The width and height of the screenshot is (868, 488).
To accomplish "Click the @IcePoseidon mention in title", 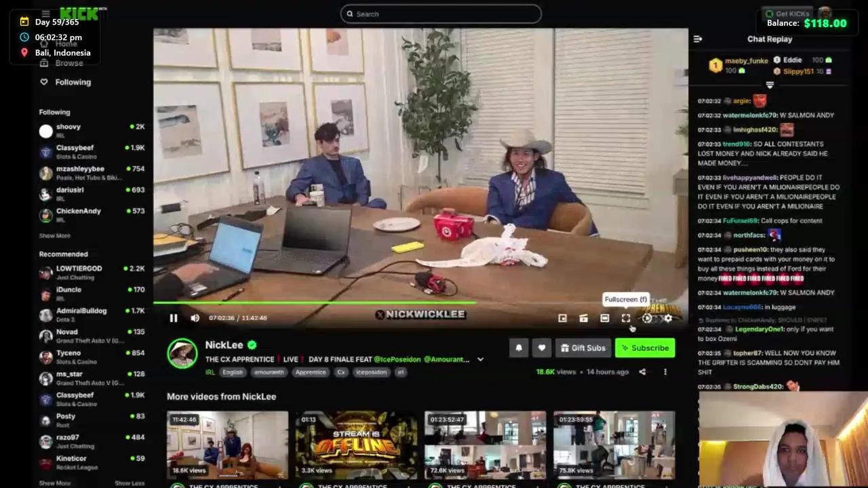I will coord(397,359).
